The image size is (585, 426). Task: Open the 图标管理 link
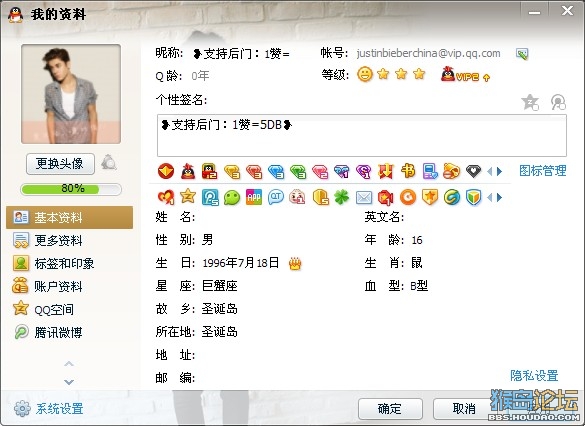[543, 171]
